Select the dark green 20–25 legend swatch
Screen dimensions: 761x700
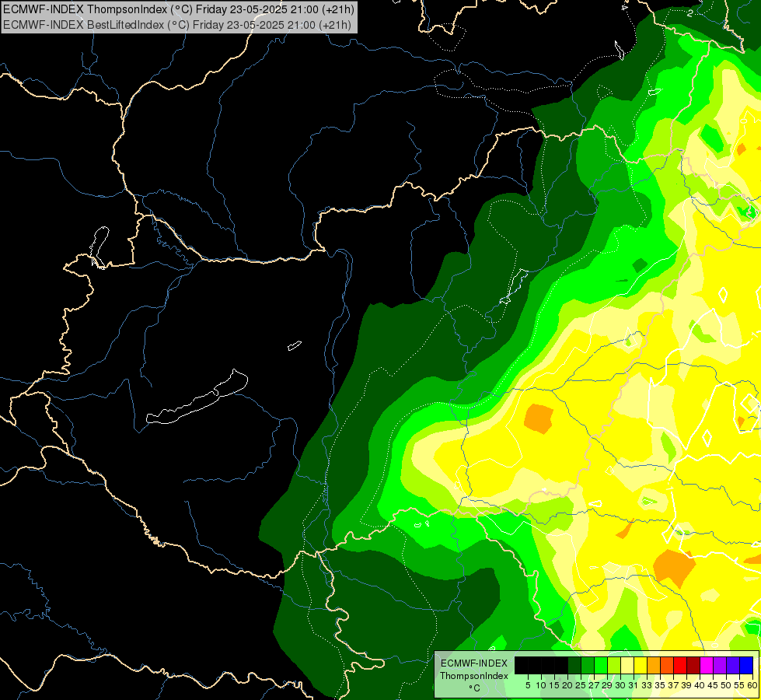click(574, 665)
